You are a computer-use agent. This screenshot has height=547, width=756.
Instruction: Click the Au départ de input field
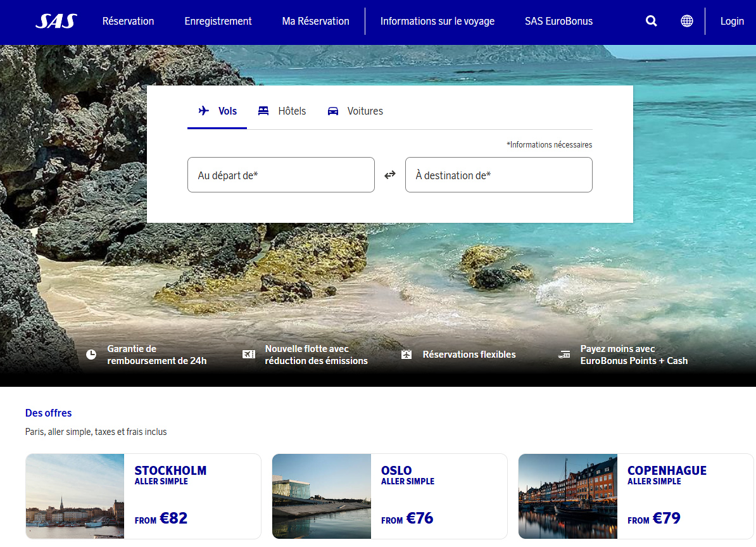tap(281, 174)
